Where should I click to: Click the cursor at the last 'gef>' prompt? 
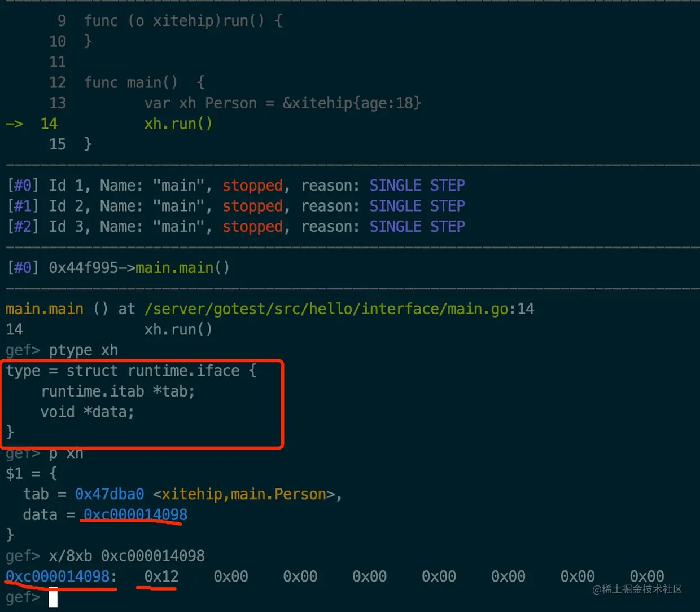(x=53, y=597)
